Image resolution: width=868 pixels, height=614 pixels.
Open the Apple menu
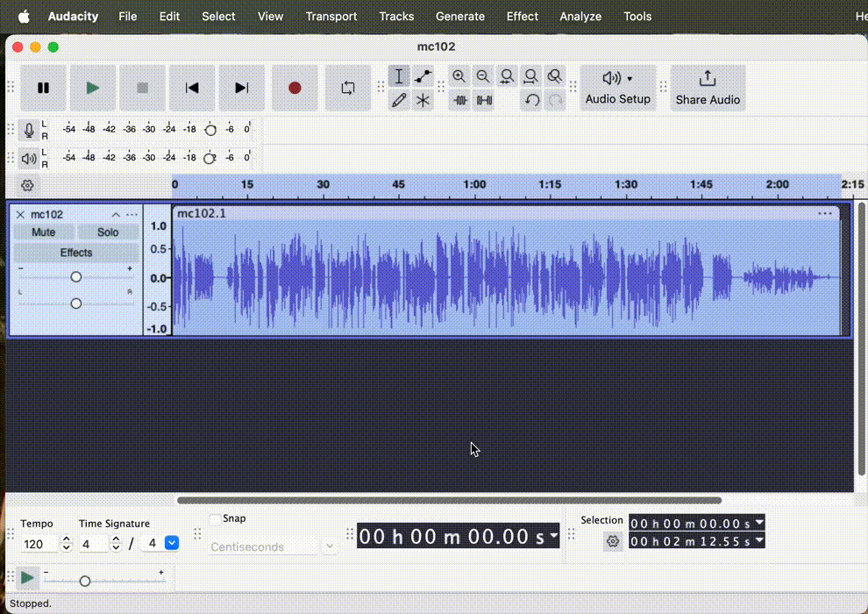point(24,17)
